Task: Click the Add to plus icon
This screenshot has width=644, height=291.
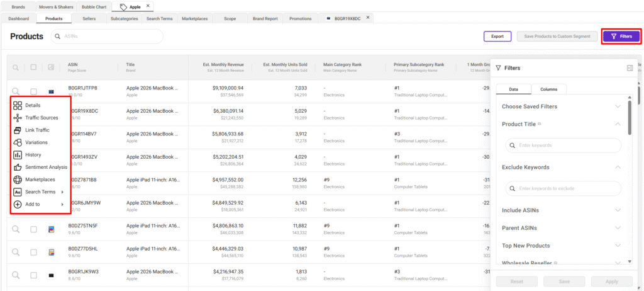Action: coord(18,204)
